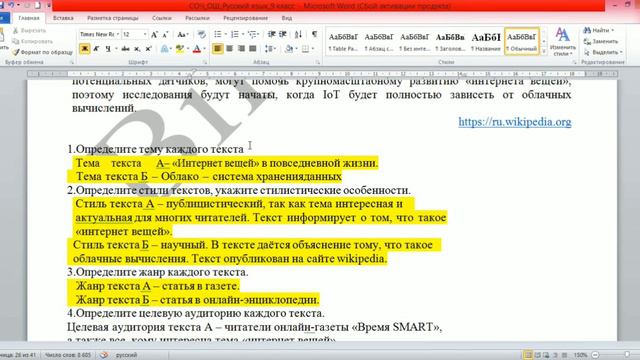Clear all formatting with eraser icon

201,34
